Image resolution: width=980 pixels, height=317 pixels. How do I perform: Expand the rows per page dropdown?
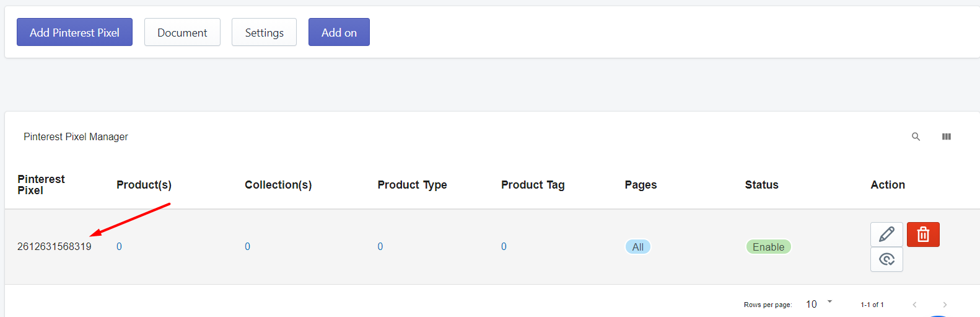click(819, 304)
